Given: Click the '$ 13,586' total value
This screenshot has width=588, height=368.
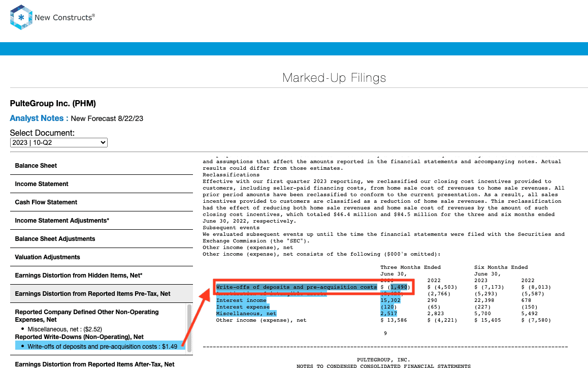Looking at the screenshot, I should 394,320.
